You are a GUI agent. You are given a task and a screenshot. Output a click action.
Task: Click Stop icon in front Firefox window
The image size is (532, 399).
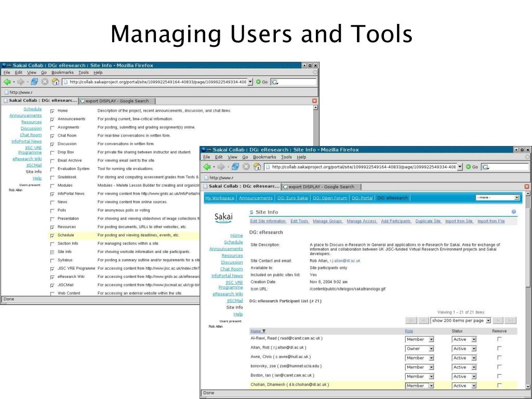coord(246,167)
